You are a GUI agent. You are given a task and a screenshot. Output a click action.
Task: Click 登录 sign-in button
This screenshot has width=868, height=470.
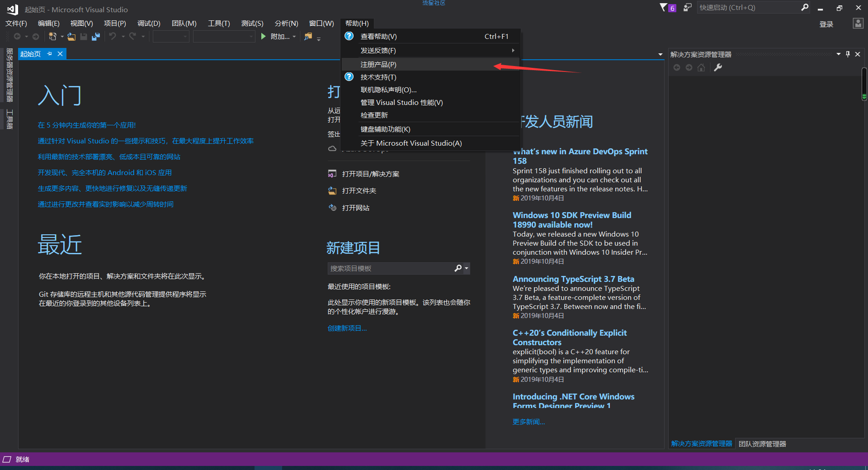(826, 24)
